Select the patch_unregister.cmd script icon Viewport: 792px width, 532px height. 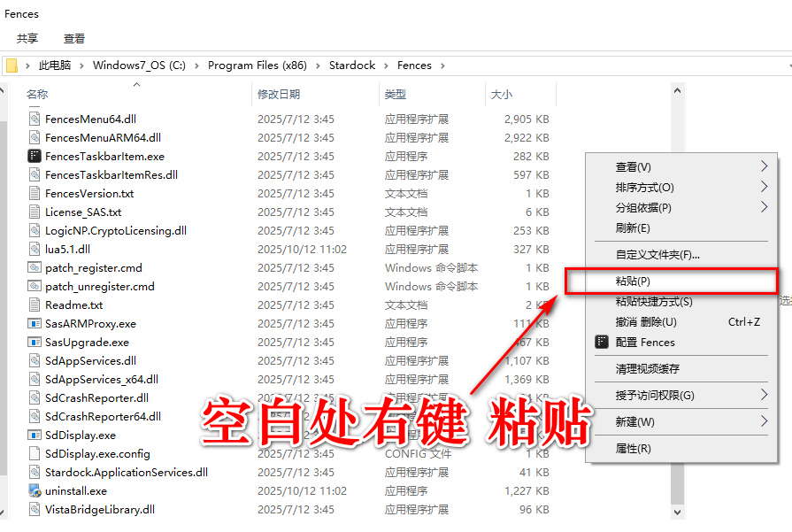tap(34, 287)
